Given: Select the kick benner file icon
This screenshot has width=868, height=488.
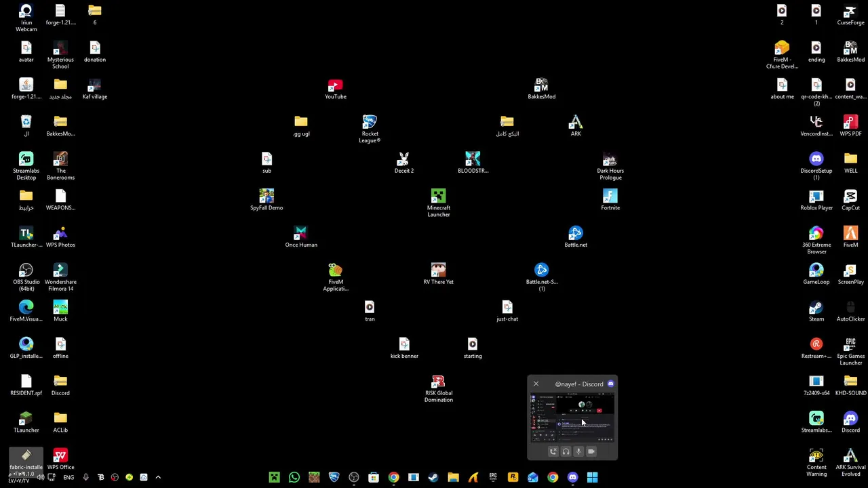Looking at the screenshot, I should pos(404,348).
